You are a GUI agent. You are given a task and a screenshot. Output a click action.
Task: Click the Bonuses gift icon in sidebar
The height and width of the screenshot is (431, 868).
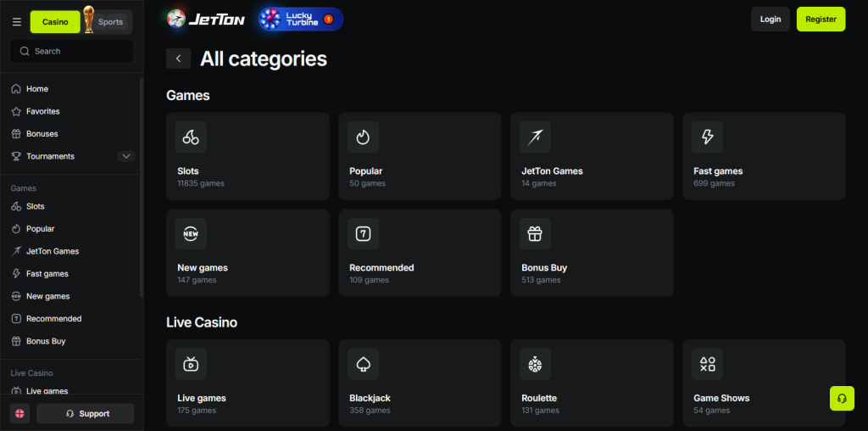coord(16,133)
